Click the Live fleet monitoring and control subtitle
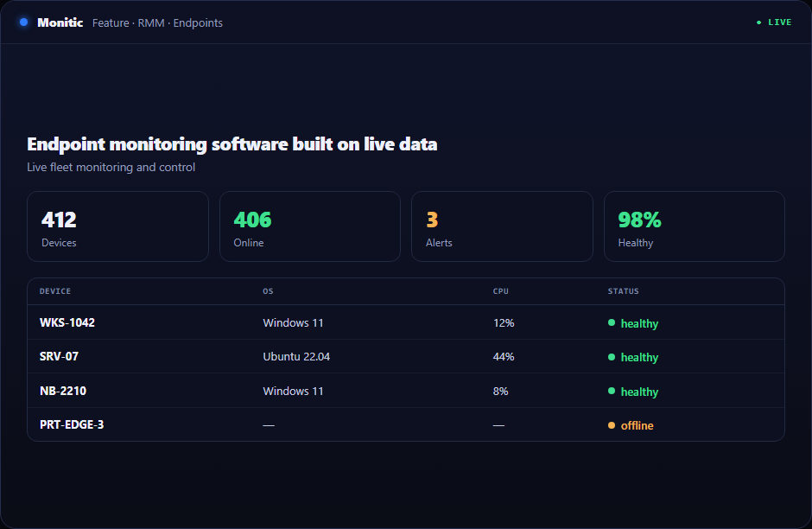812x529 pixels. 111,168
